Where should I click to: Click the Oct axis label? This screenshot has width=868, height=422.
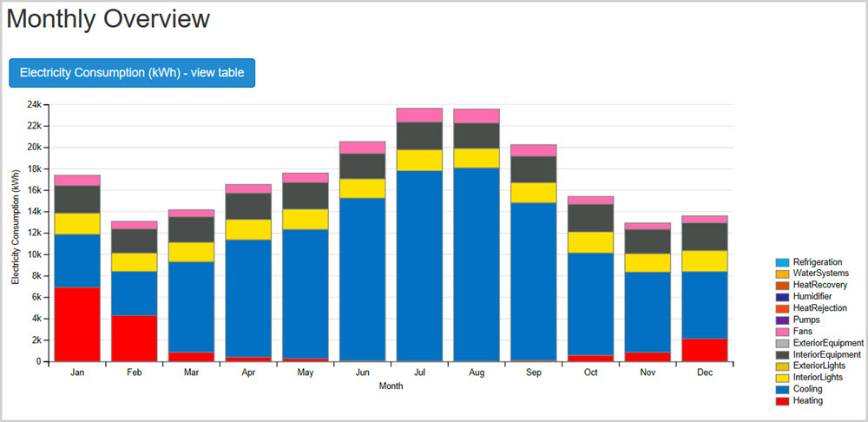coord(590,373)
